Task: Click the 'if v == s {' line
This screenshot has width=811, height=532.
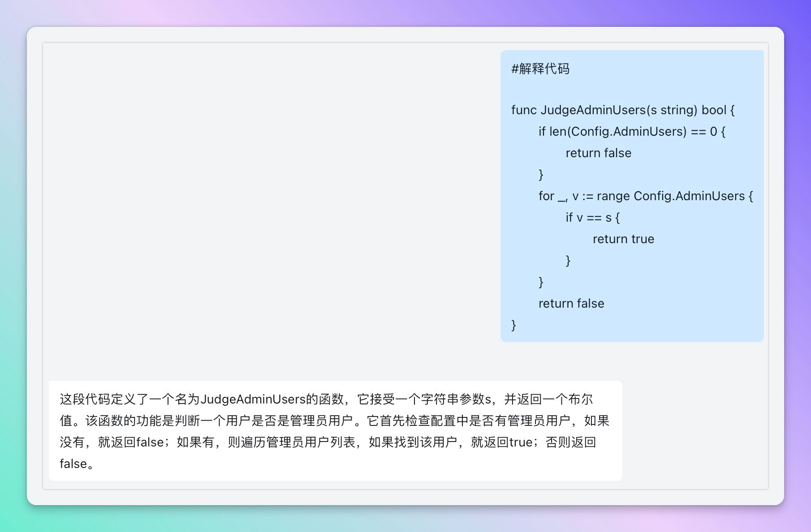Action: click(592, 218)
